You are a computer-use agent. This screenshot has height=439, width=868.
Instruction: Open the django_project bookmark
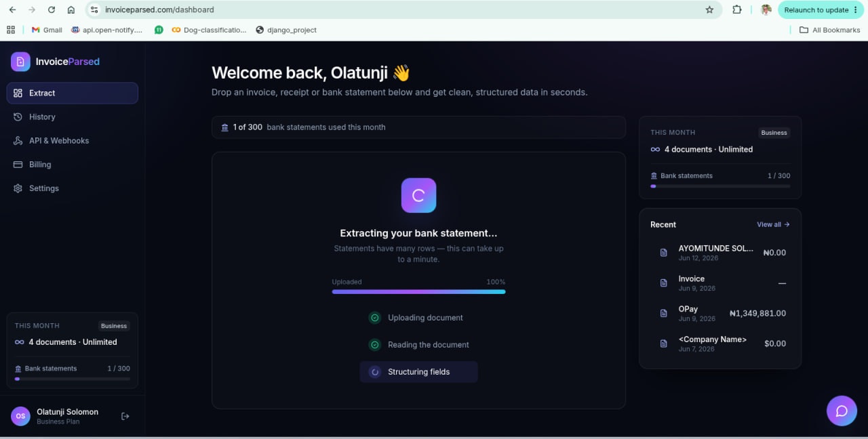[286, 30]
